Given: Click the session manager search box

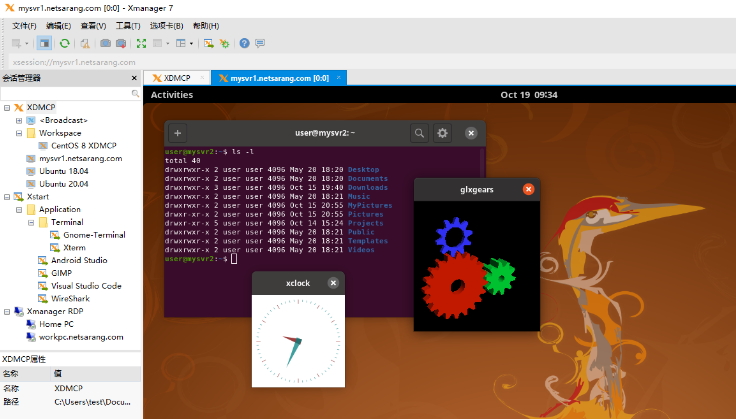Looking at the screenshot, I should pyautogui.click(x=66, y=93).
